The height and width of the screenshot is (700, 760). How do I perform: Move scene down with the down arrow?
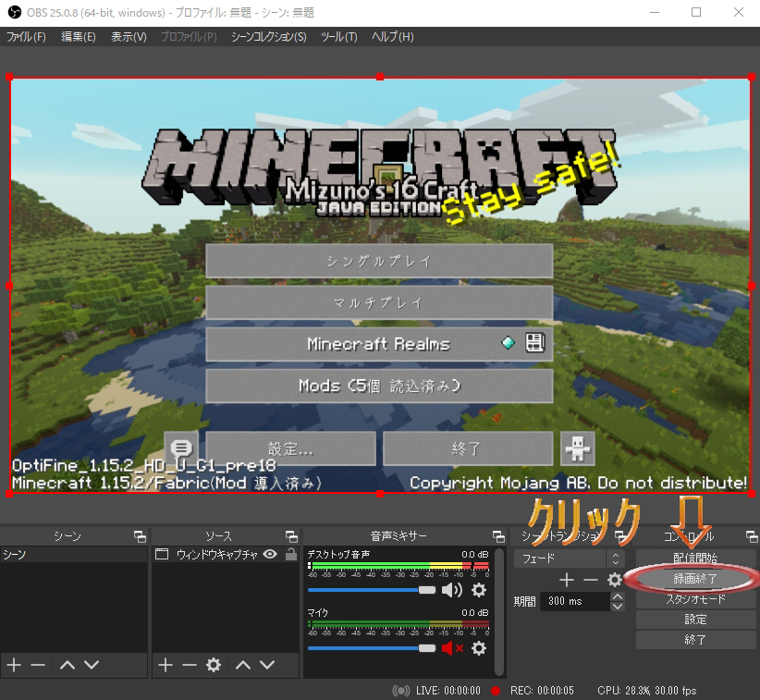92,665
